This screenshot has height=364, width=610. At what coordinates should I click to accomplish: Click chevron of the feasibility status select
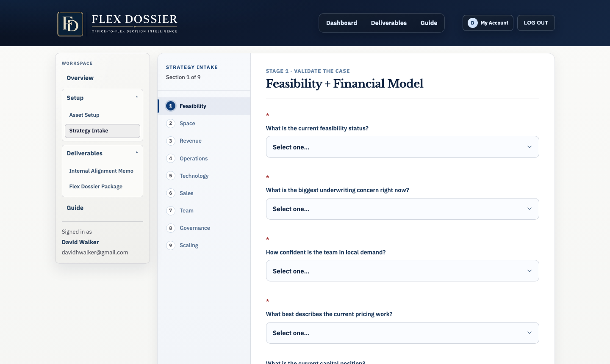tap(530, 147)
